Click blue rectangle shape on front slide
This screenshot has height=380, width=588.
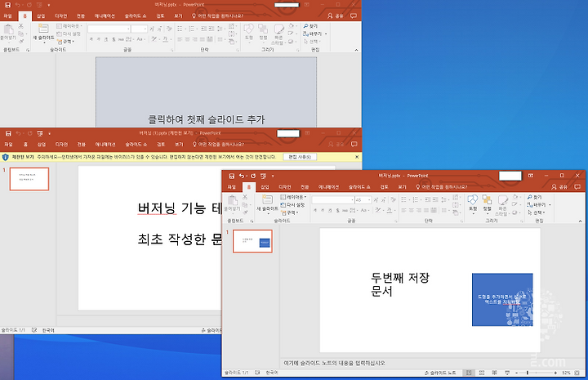(502, 299)
